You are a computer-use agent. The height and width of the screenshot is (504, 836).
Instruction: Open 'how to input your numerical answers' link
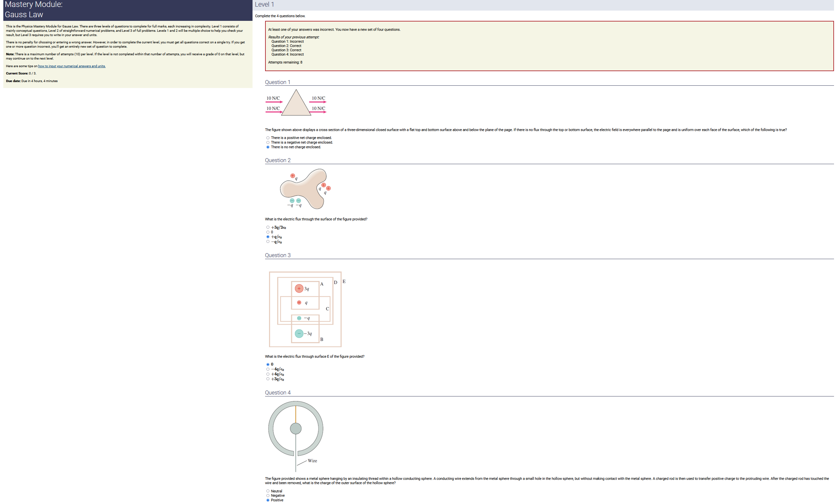[71, 66]
